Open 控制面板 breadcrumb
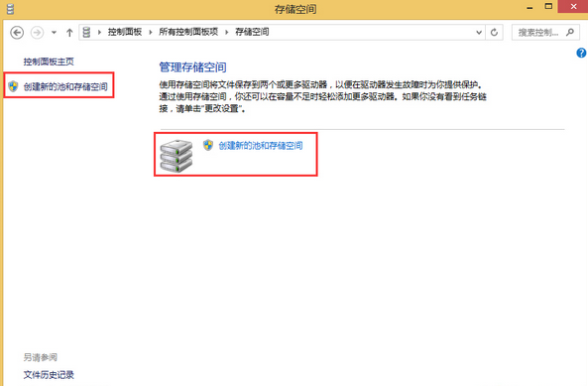Viewport: 588px width, 386px height. 125,33
